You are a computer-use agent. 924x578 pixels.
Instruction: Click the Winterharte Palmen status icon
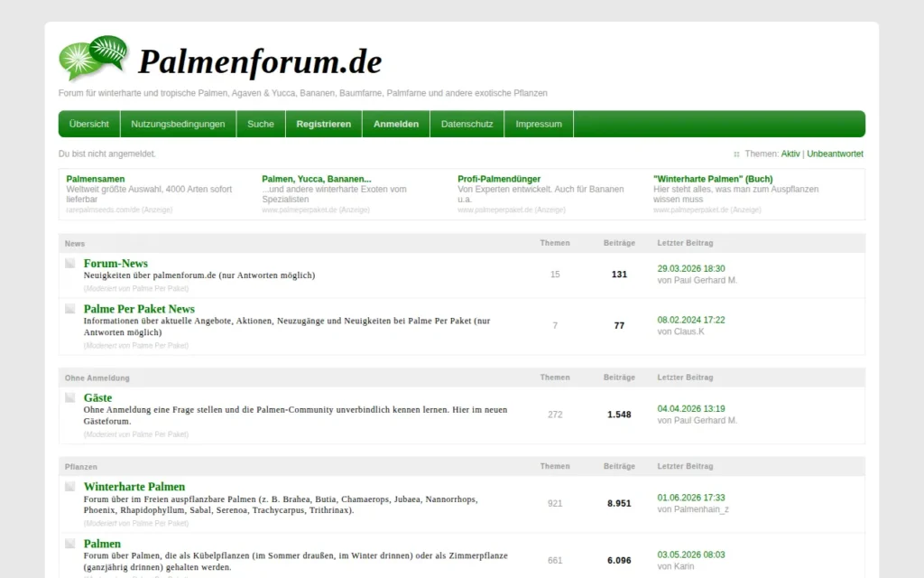[70, 487]
